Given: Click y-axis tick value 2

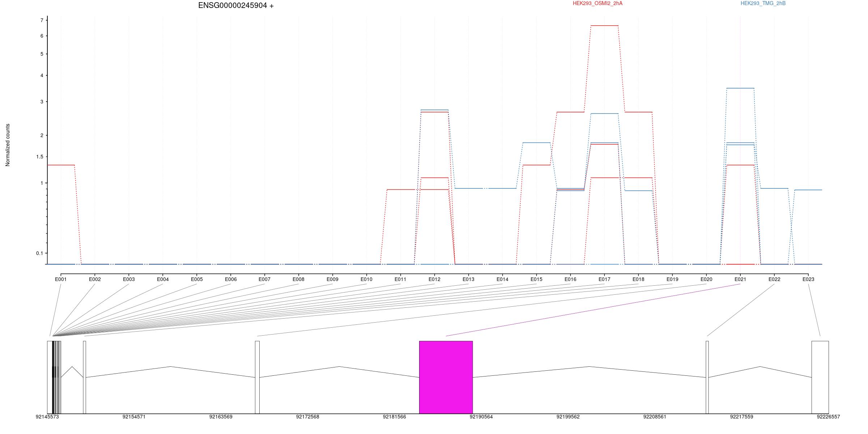Looking at the screenshot, I should pos(42,135).
